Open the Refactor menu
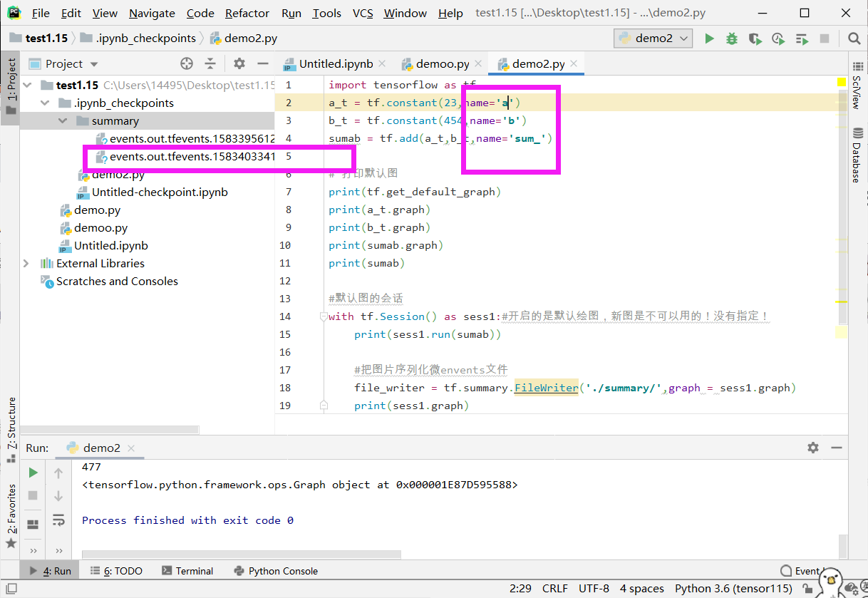868x598 pixels. tap(247, 13)
